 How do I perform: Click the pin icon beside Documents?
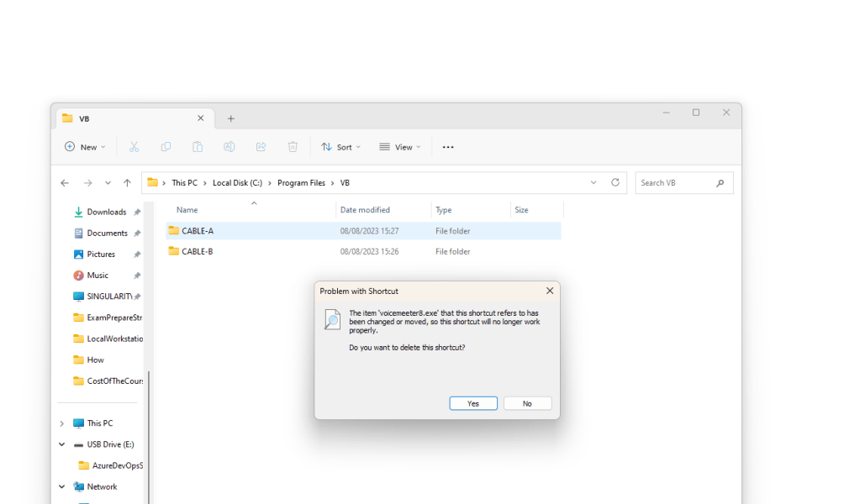(137, 234)
